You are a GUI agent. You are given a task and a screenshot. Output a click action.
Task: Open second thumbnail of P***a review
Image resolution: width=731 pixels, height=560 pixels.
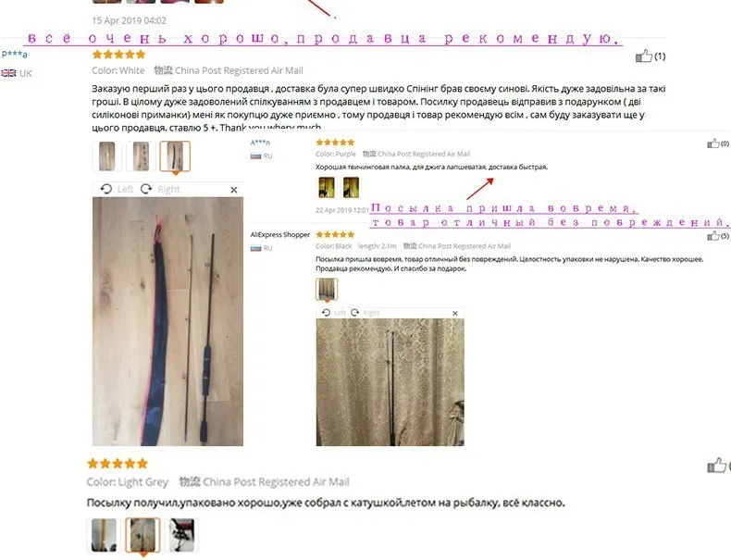coord(141,156)
